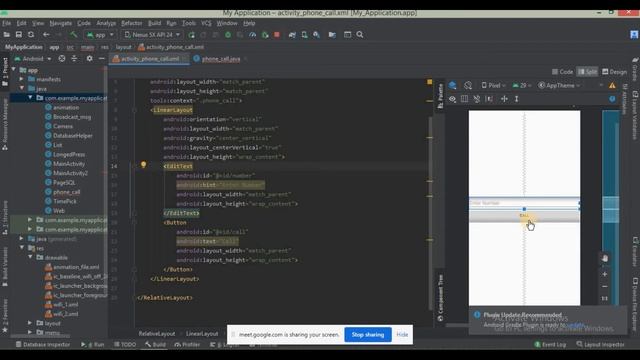Open the Event Log tool window
The height and width of the screenshot is (360, 640).
550,345
